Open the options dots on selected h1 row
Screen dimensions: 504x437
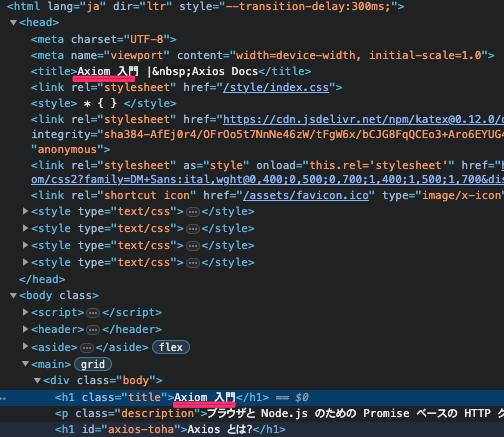click(x=3, y=398)
